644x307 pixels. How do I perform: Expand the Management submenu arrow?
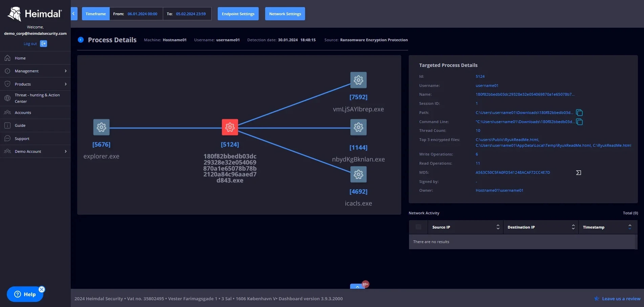(x=66, y=71)
